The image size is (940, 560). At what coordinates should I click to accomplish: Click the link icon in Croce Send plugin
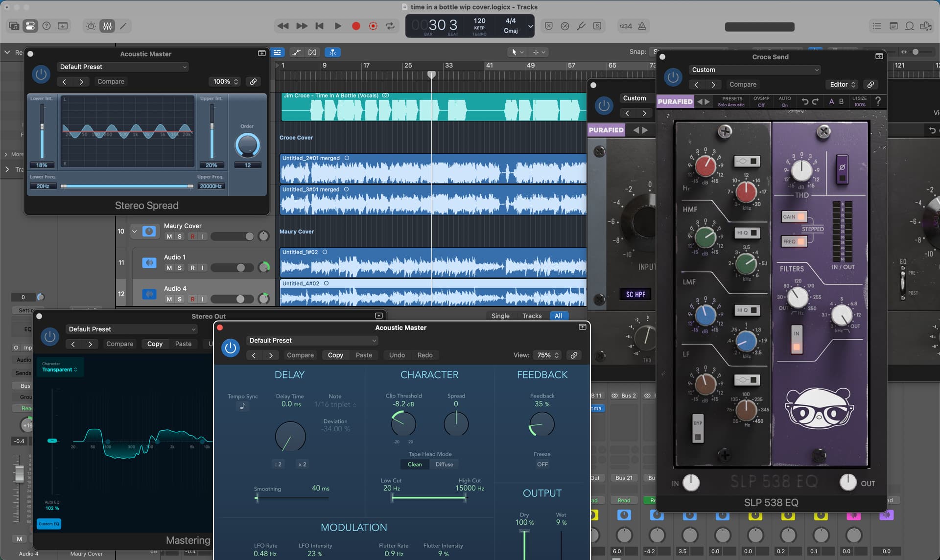tap(870, 84)
